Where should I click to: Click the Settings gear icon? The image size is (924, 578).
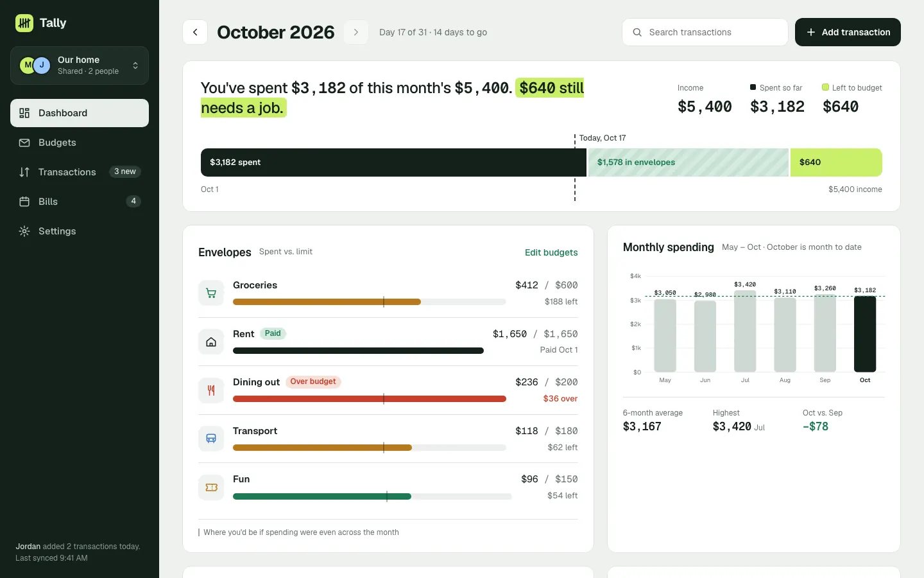pos(24,231)
